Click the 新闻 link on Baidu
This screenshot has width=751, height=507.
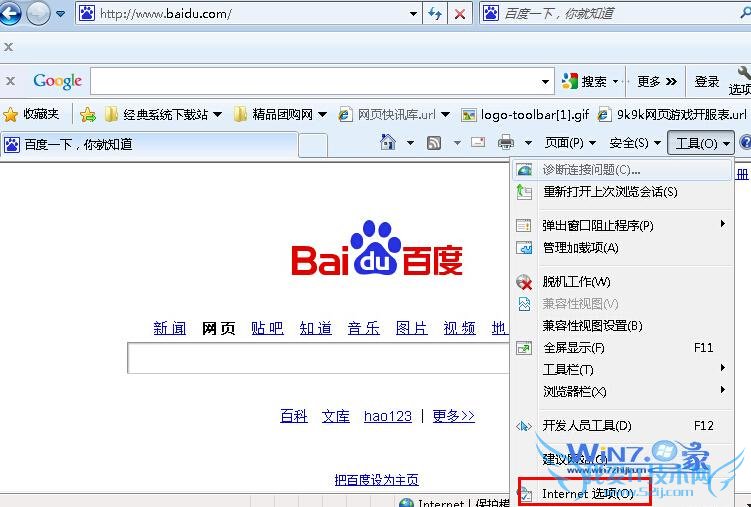click(170, 328)
